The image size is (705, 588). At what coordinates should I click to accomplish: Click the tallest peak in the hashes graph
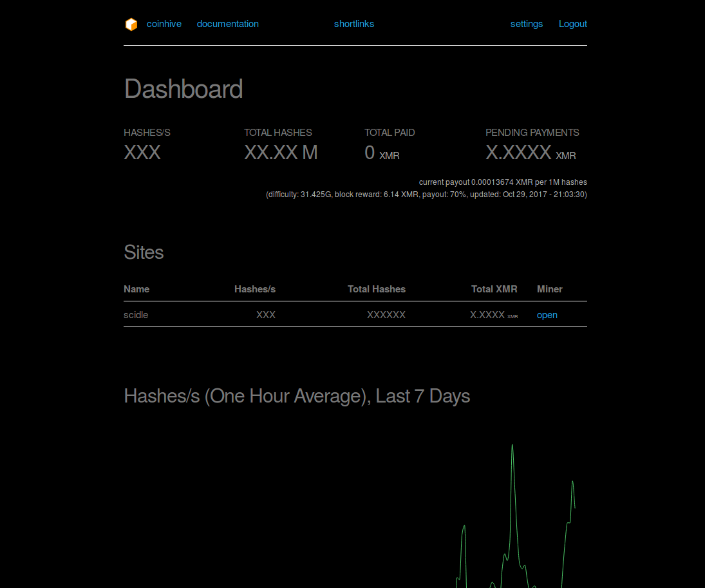[x=512, y=446]
